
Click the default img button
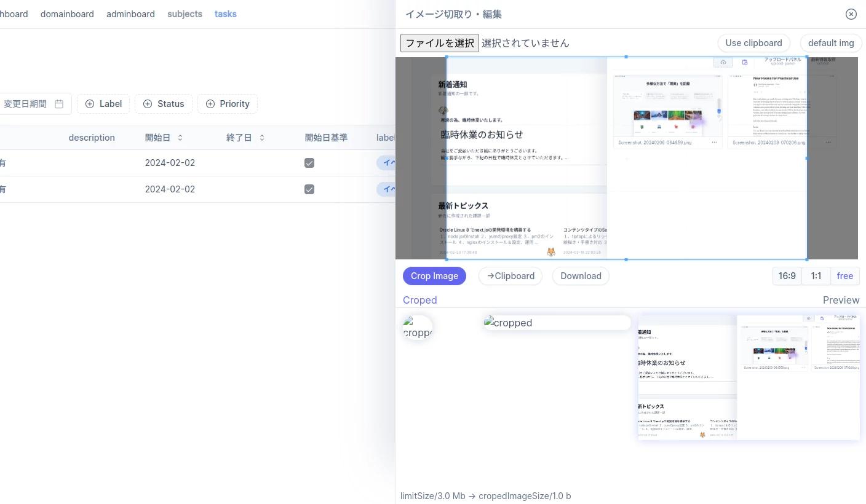(x=831, y=43)
